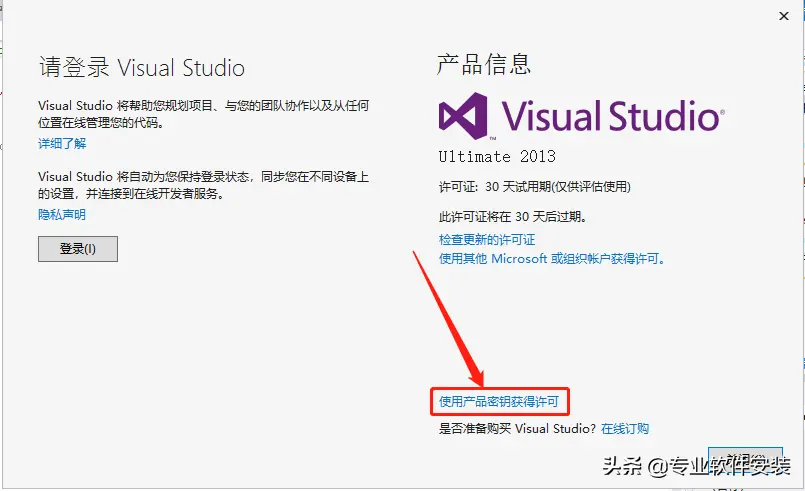Click the 此许可证将在 30 天后过期 text
This screenshot has width=805, height=491.
(x=513, y=216)
